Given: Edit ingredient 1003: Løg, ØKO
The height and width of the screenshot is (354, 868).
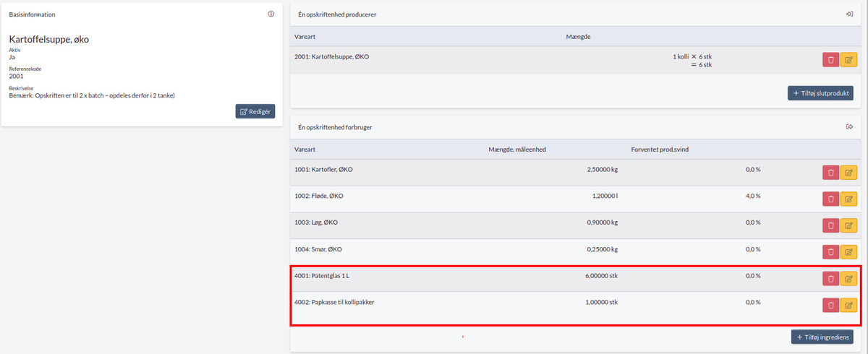Looking at the screenshot, I should coord(848,225).
